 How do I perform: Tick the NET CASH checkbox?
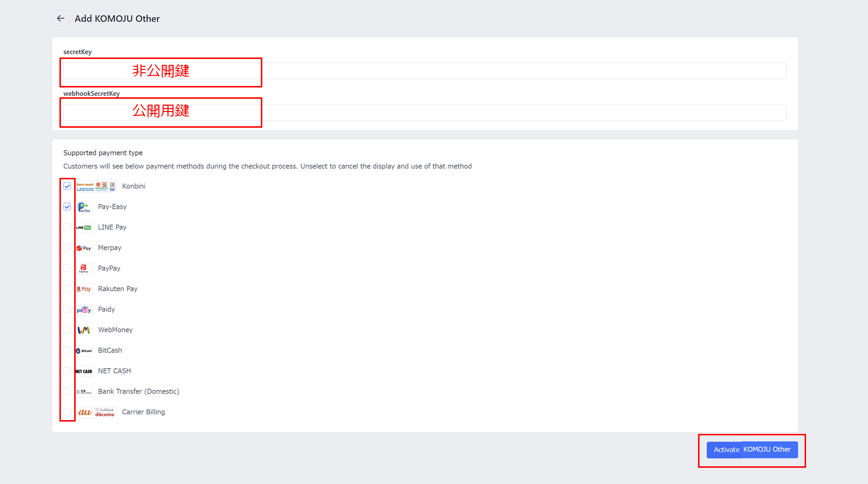67,371
